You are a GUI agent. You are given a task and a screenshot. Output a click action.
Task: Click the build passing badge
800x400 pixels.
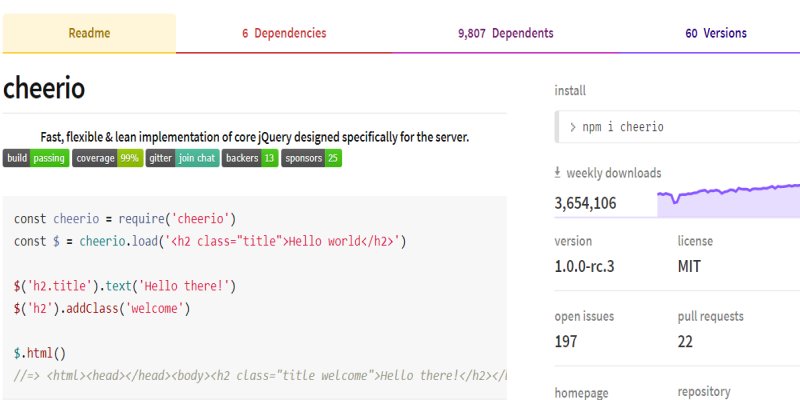tap(36, 158)
